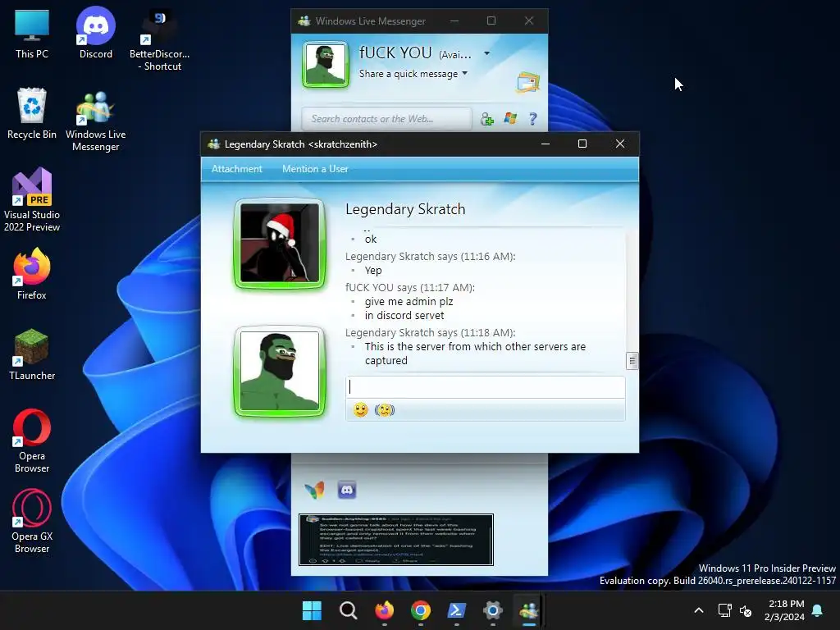840x630 pixels.
Task: Click message about servers being captured
Action: pos(475,354)
